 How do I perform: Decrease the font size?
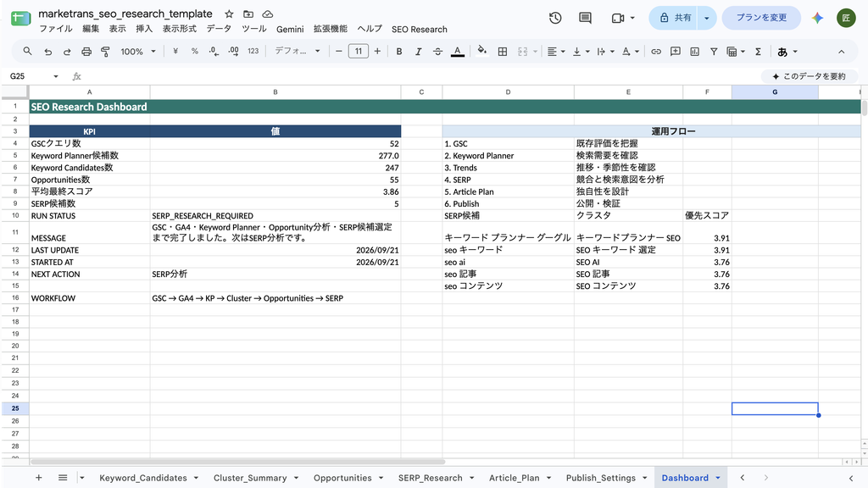(339, 52)
